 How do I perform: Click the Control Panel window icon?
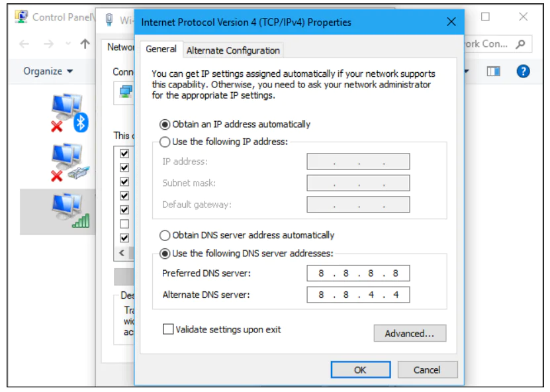click(22, 17)
